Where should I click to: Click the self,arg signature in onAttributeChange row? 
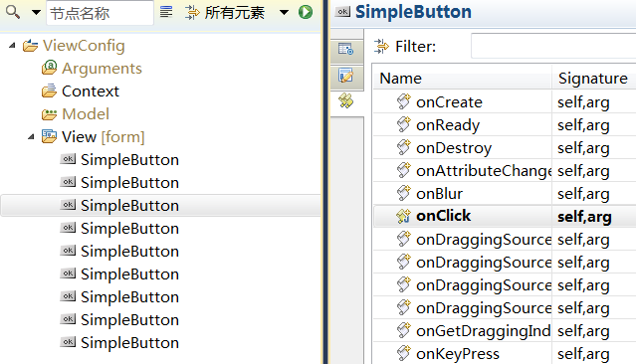[x=583, y=171]
